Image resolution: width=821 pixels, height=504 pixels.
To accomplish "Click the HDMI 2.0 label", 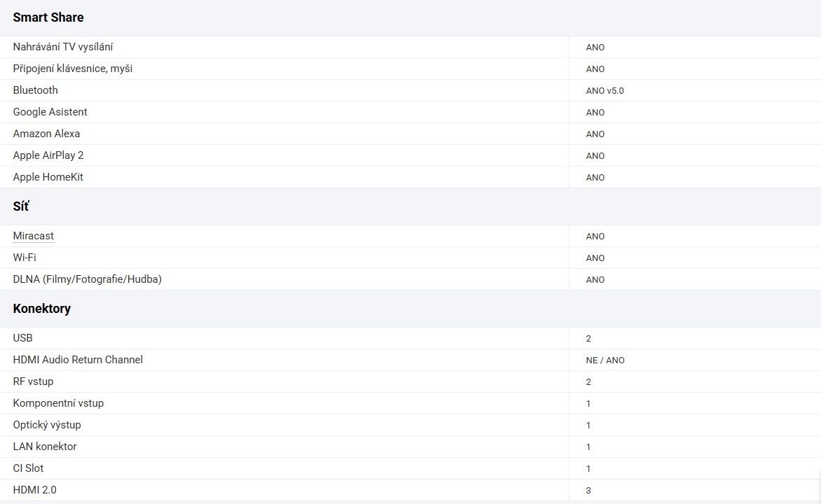I will pos(34,490).
